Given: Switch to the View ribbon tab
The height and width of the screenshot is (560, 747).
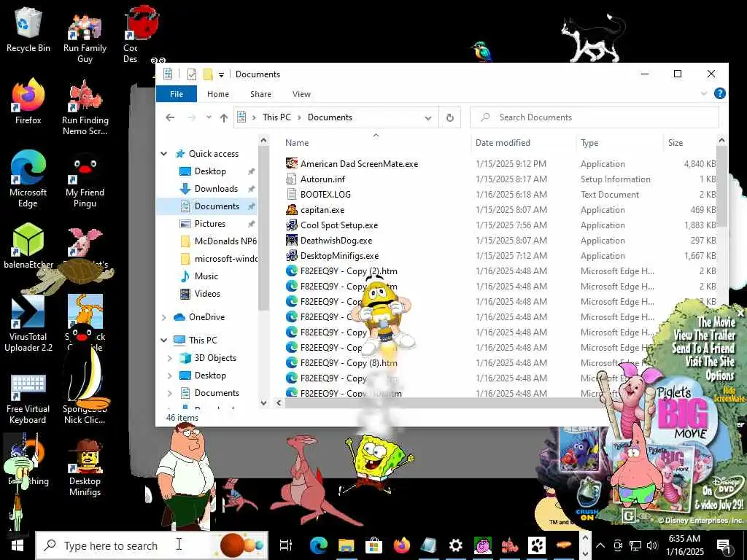Looking at the screenshot, I should 301,94.
